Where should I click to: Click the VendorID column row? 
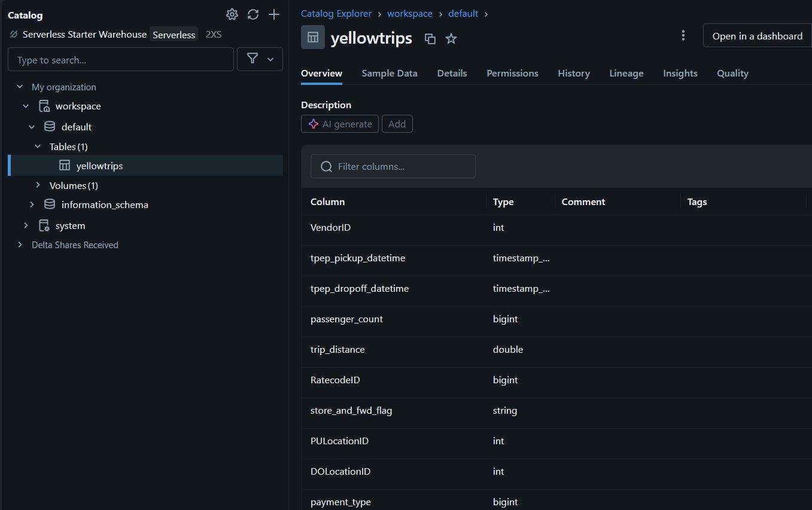pyautogui.click(x=556, y=230)
